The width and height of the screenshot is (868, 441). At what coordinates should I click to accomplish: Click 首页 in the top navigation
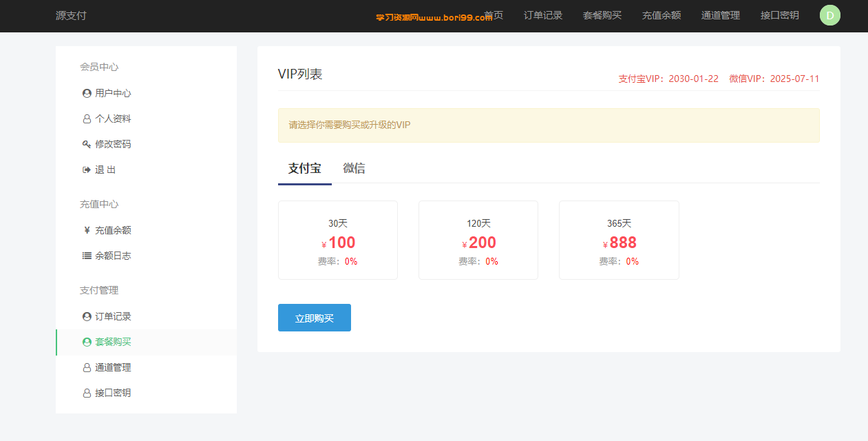(494, 15)
